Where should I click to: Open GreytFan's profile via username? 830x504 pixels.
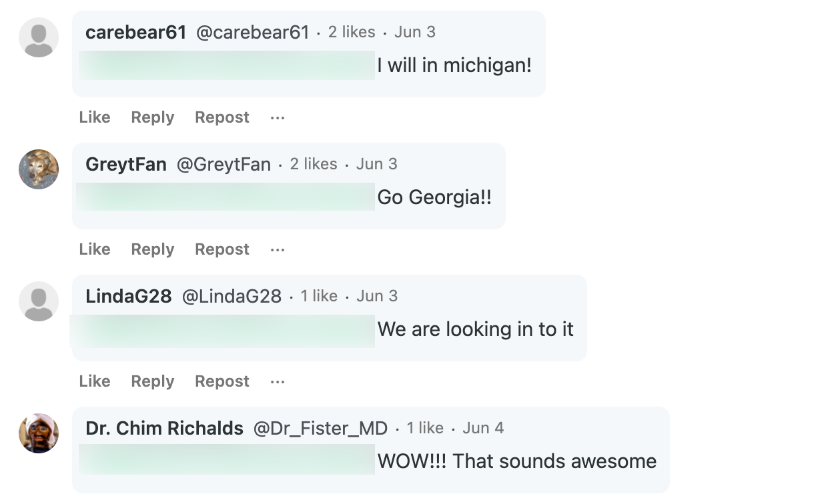point(224,164)
